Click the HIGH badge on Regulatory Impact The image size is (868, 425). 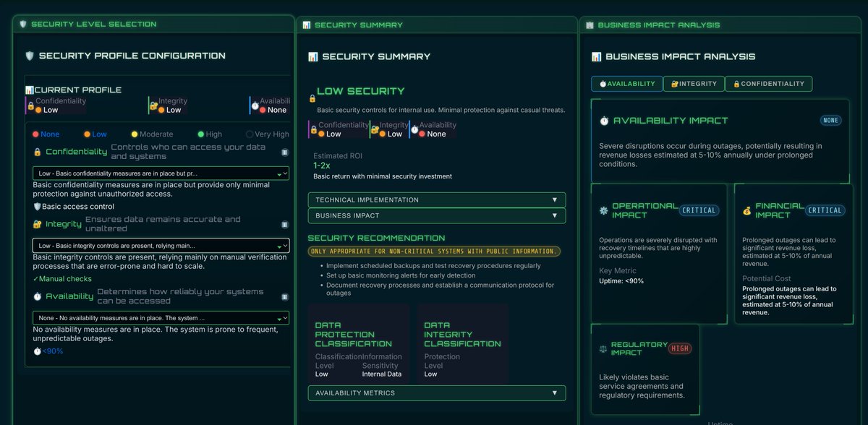coord(680,348)
